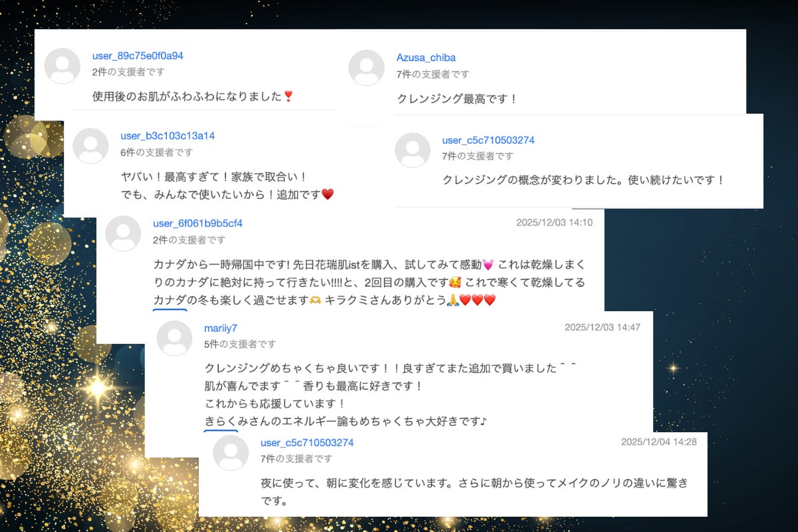The width and height of the screenshot is (798, 532).
Task: Click Azusa_chiba's profile avatar
Action: (x=366, y=68)
